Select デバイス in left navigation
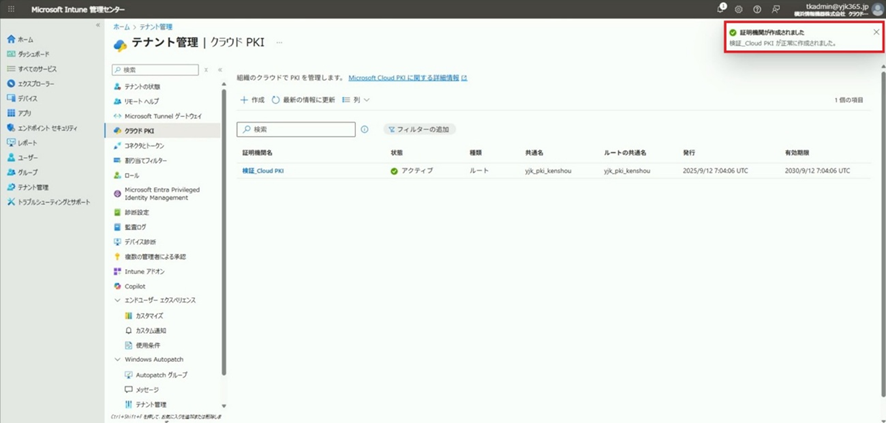This screenshot has width=886, height=423. tap(27, 98)
